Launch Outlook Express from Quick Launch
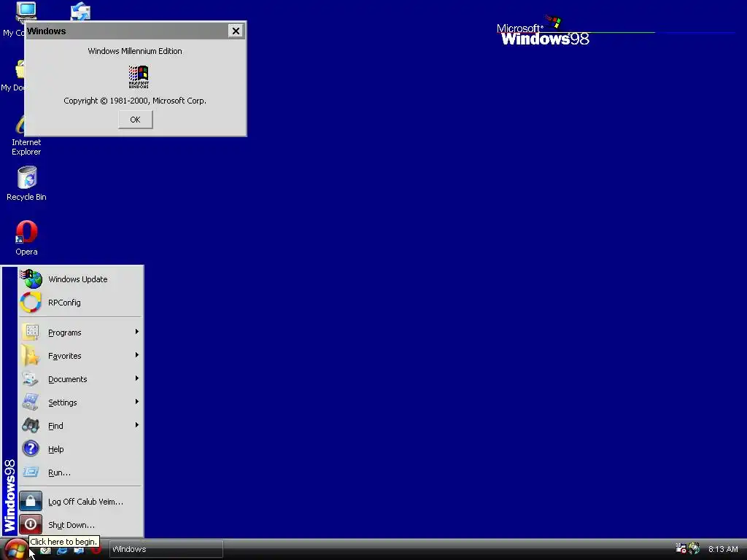The image size is (747, 560). (79, 550)
